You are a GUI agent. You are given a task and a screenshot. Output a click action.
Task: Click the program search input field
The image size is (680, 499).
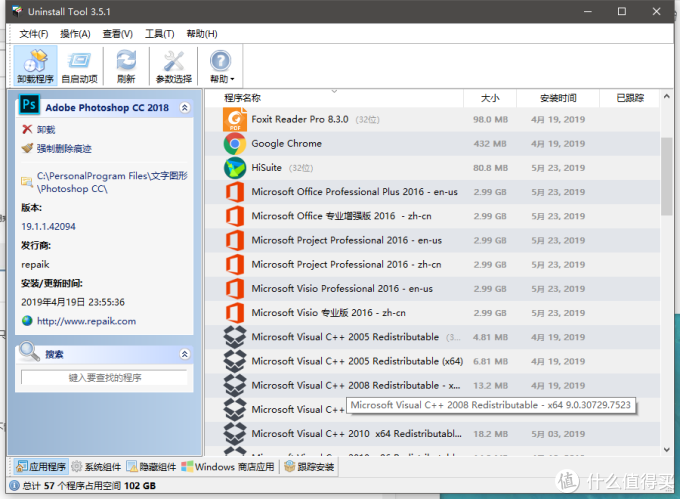pyautogui.click(x=104, y=377)
